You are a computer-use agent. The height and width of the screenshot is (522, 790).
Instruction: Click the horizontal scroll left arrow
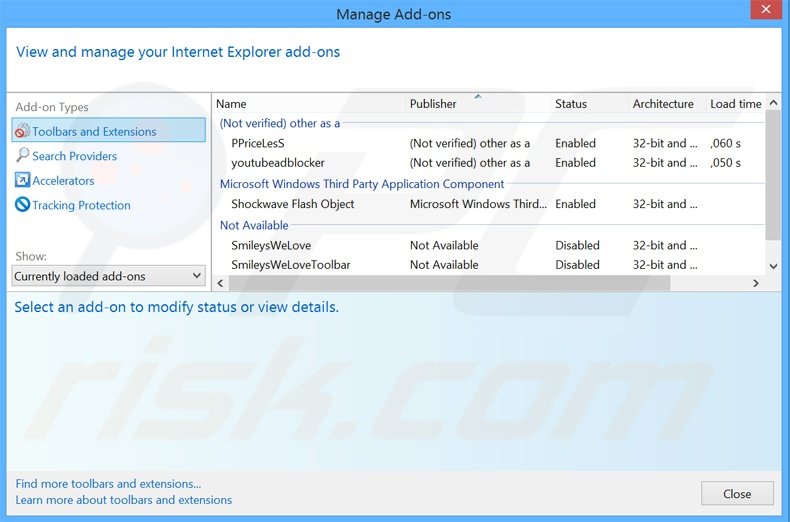(220, 283)
